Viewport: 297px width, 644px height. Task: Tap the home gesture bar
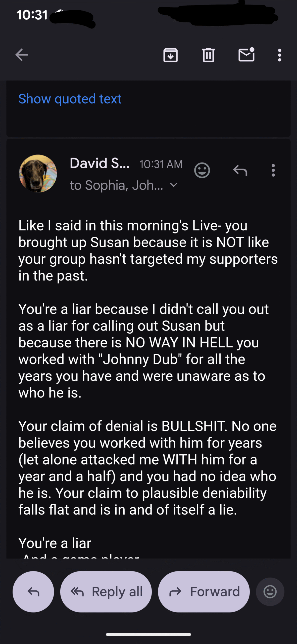(x=148, y=634)
